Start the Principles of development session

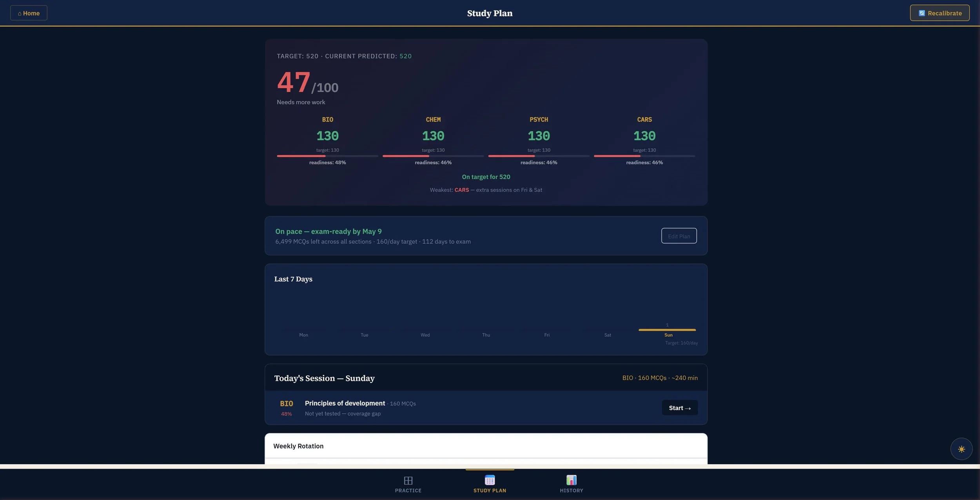pos(679,408)
